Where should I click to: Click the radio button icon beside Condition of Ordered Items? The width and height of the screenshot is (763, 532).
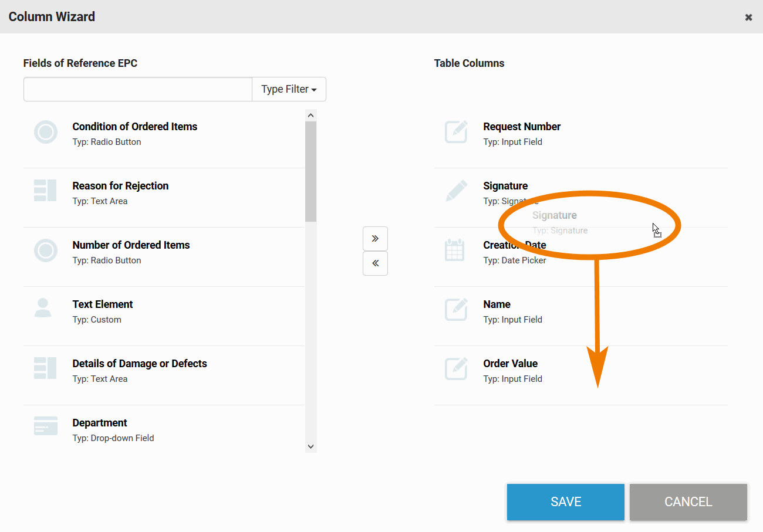(x=46, y=132)
